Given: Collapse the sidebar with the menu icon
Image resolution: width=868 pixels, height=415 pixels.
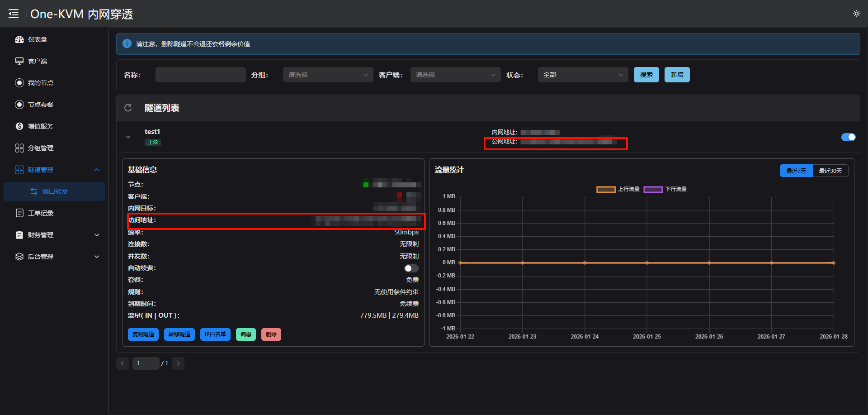Looking at the screenshot, I should [x=14, y=14].
